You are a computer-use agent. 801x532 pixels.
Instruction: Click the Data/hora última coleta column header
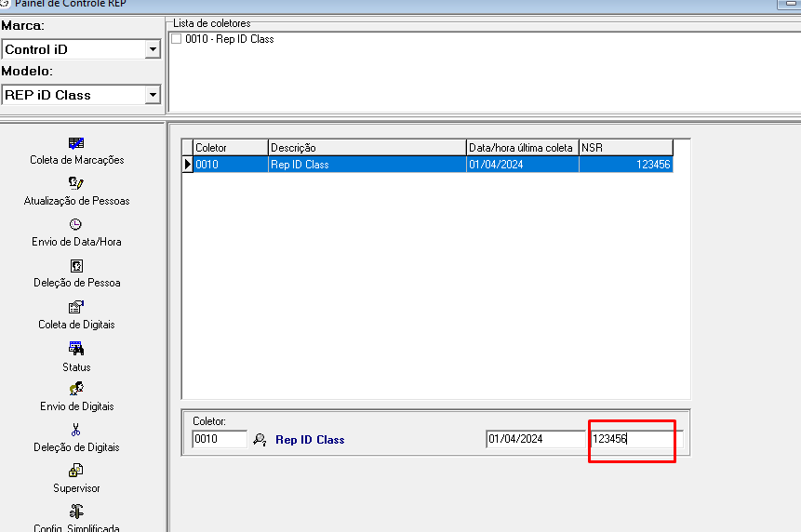pos(521,148)
